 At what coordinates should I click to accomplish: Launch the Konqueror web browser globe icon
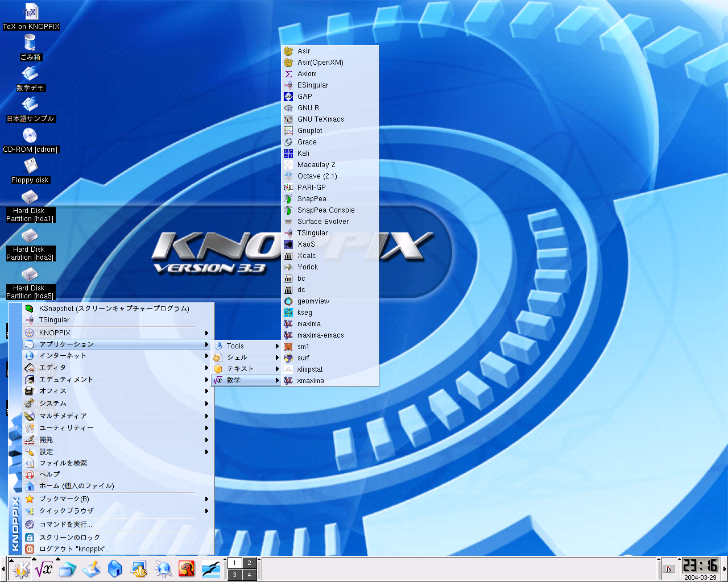[x=163, y=569]
